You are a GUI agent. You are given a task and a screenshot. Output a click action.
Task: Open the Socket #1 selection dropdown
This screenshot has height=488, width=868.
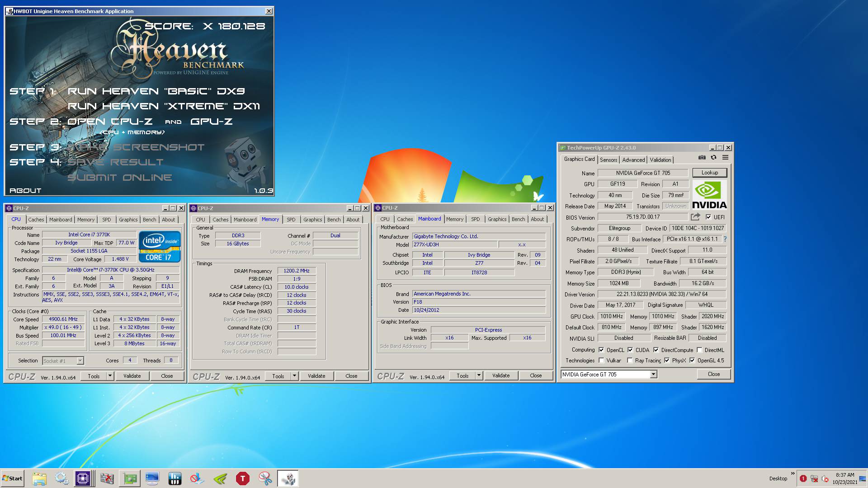tap(80, 361)
